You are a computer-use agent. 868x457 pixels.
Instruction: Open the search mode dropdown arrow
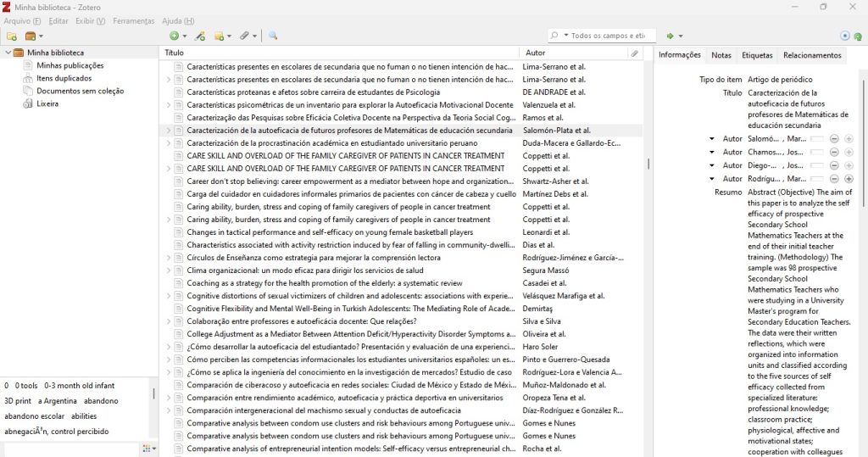pyautogui.click(x=566, y=36)
